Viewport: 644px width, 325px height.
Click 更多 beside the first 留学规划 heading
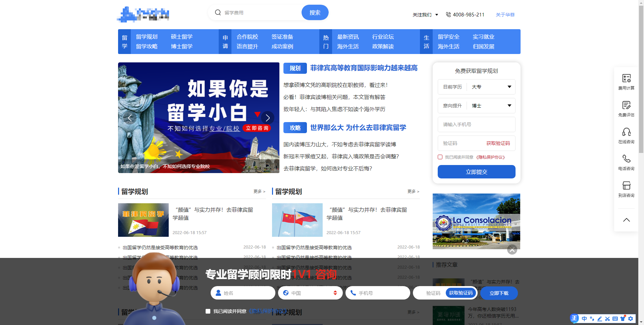(259, 192)
